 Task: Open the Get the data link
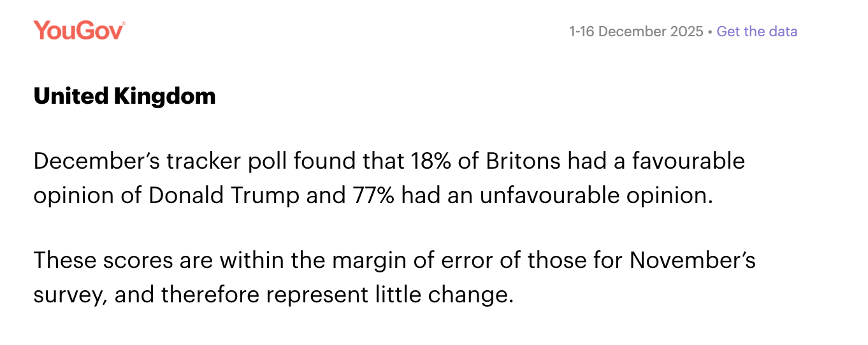pyautogui.click(x=756, y=31)
